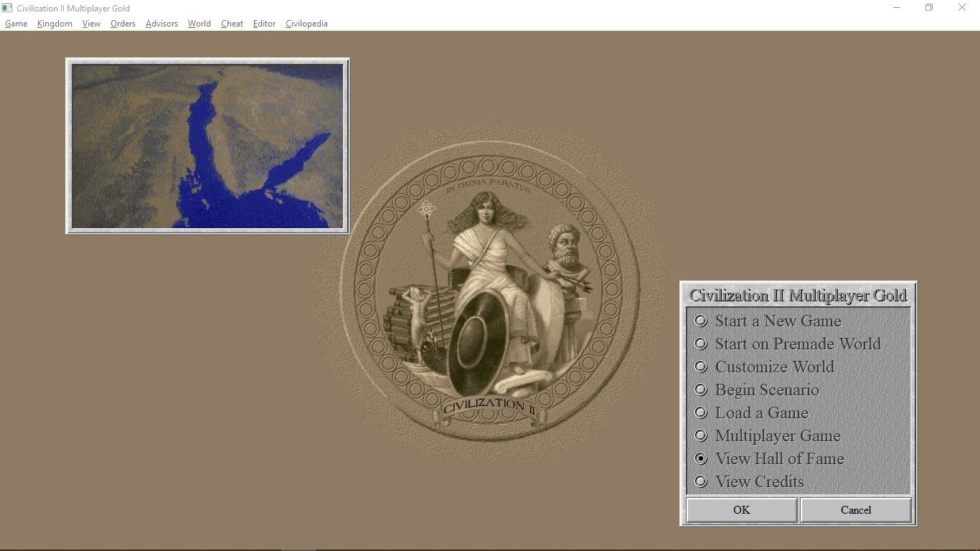
Task: Open the Advisors menu
Action: (x=161, y=24)
